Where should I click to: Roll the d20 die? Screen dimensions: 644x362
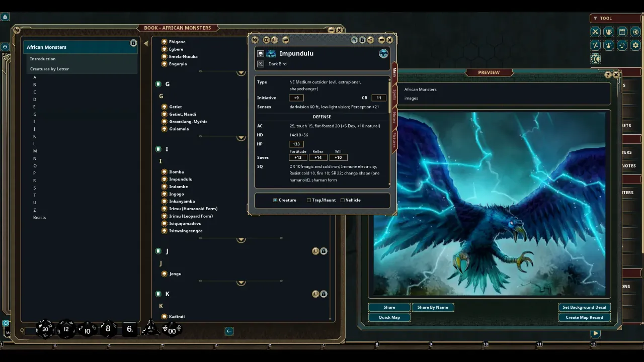point(45,329)
